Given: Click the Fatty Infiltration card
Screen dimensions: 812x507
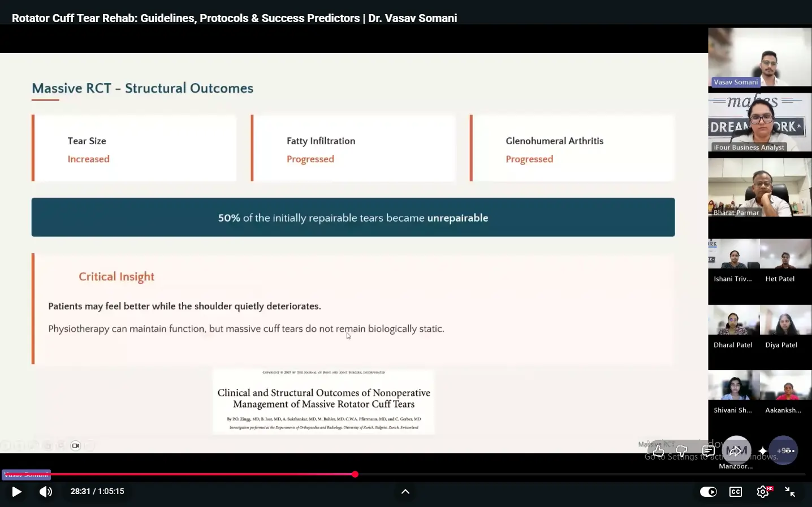Looking at the screenshot, I should click(353, 148).
